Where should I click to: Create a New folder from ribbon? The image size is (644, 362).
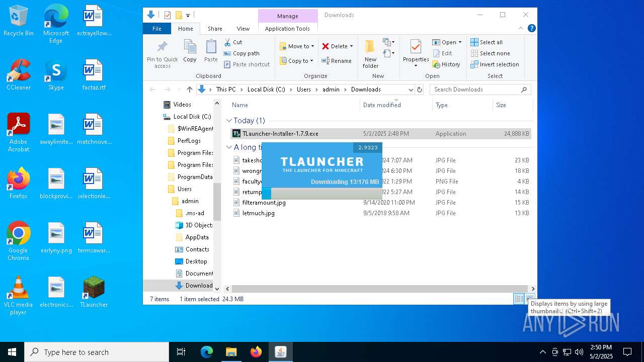point(370,54)
